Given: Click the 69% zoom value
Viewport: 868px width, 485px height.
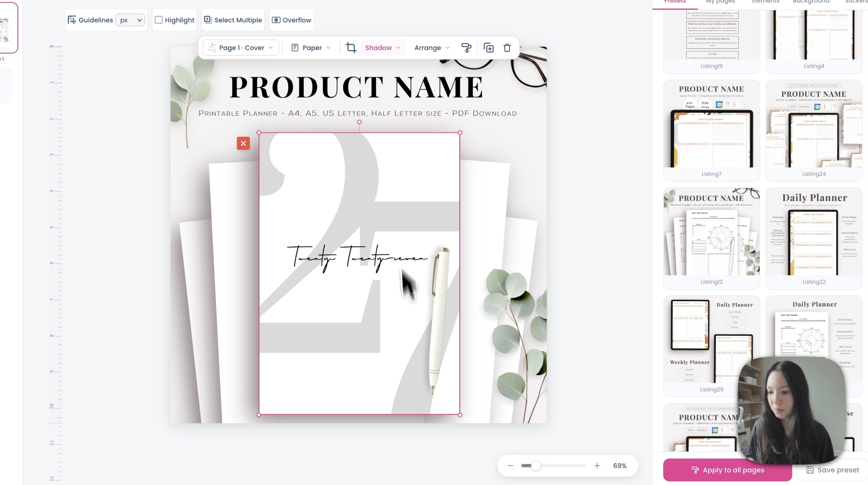Looking at the screenshot, I should (x=620, y=465).
